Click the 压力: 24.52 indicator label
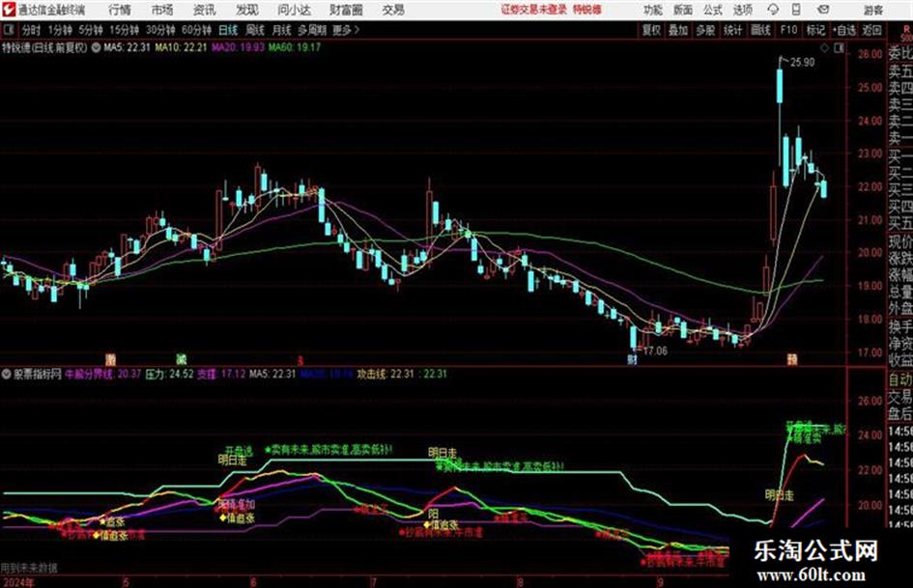913x588 pixels. click(x=169, y=374)
